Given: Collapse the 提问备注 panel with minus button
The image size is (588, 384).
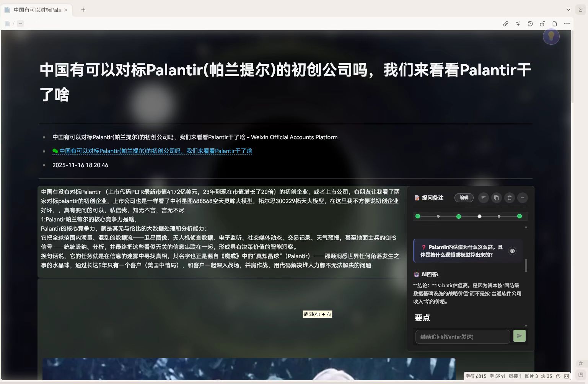Looking at the screenshot, I should (522, 198).
